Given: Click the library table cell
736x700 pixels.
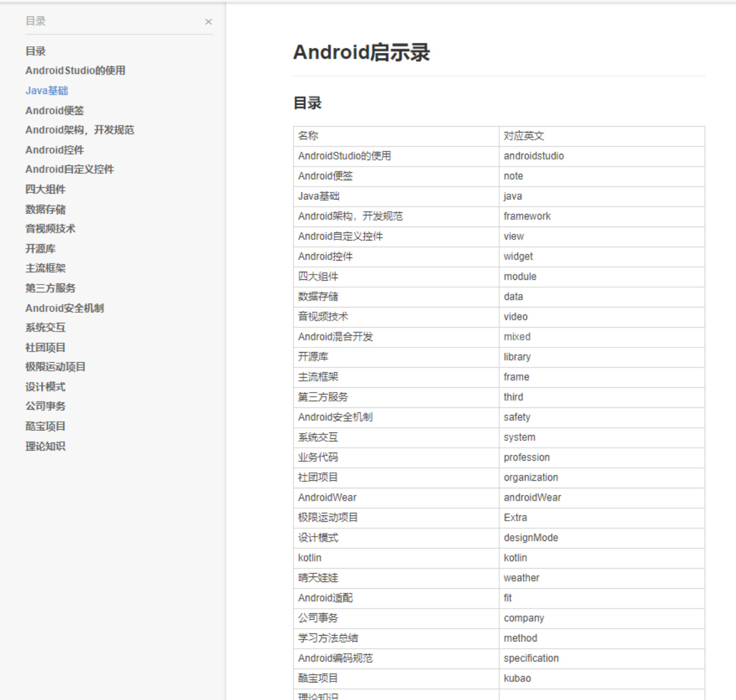Looking at the screenshot, I should pos(602,357).
